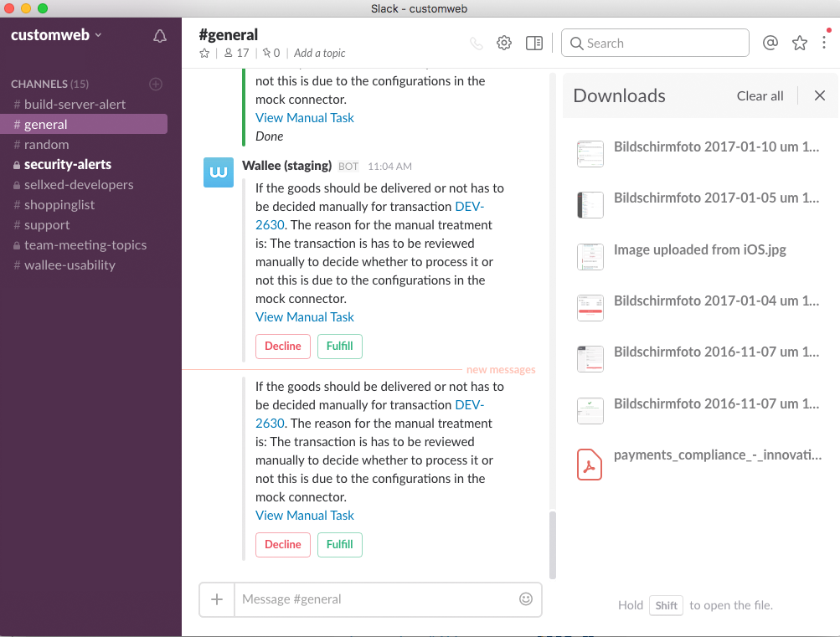Viewport: 840px width, 637px height.
Task: Open the emoji picker in the message box
Action: point(525,598)
